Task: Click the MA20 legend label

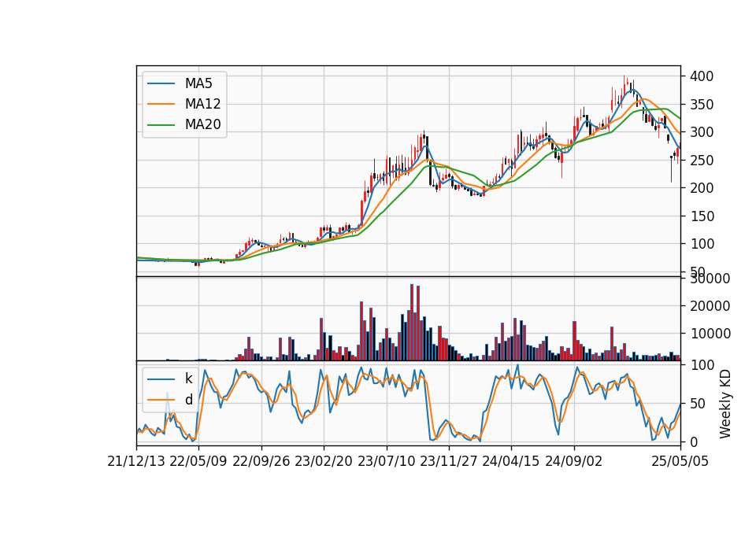Action: point(202,124)
